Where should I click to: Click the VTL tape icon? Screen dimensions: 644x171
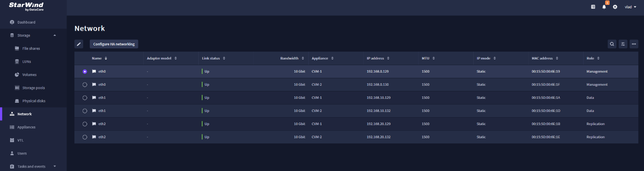coord(12,140)
